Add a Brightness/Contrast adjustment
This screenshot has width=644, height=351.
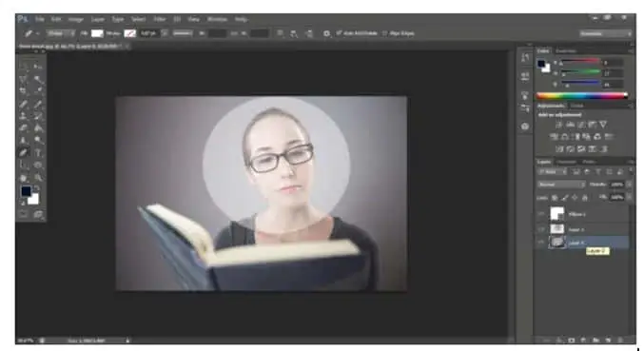tap(559, 125)
